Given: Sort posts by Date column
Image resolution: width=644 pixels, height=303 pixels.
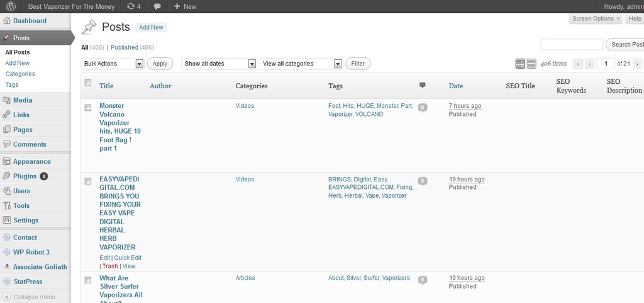Looking at the screenshot, I should [x=456, y=86].
